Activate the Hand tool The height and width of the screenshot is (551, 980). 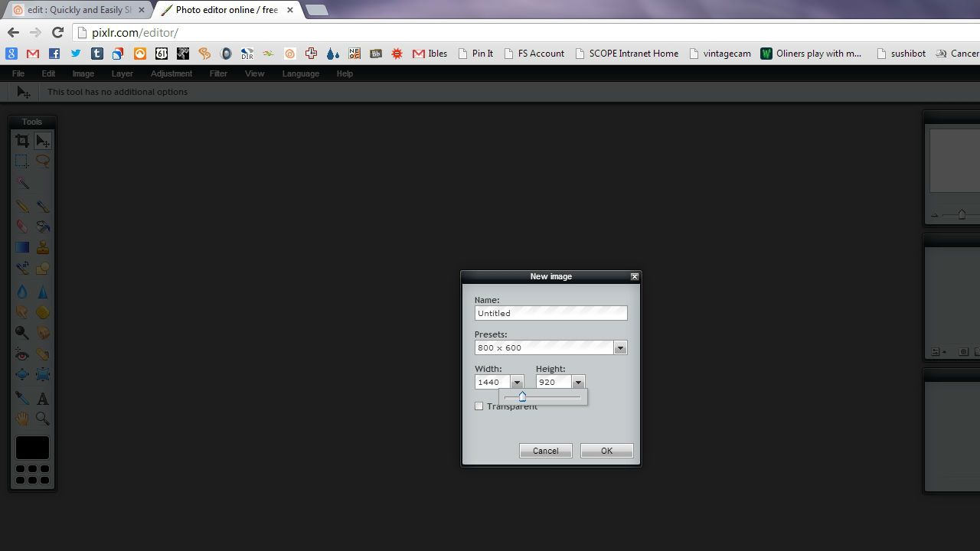pyautogui.click(x=21, y=419)
